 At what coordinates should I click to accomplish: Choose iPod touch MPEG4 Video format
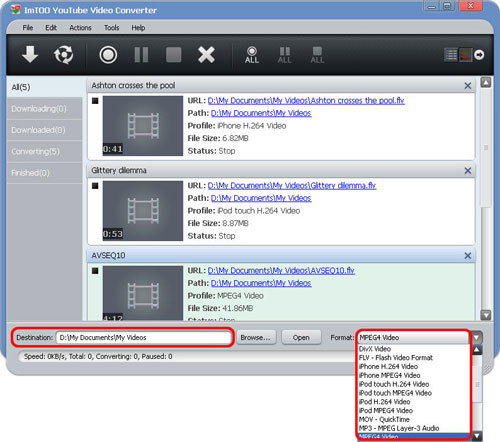414,393
